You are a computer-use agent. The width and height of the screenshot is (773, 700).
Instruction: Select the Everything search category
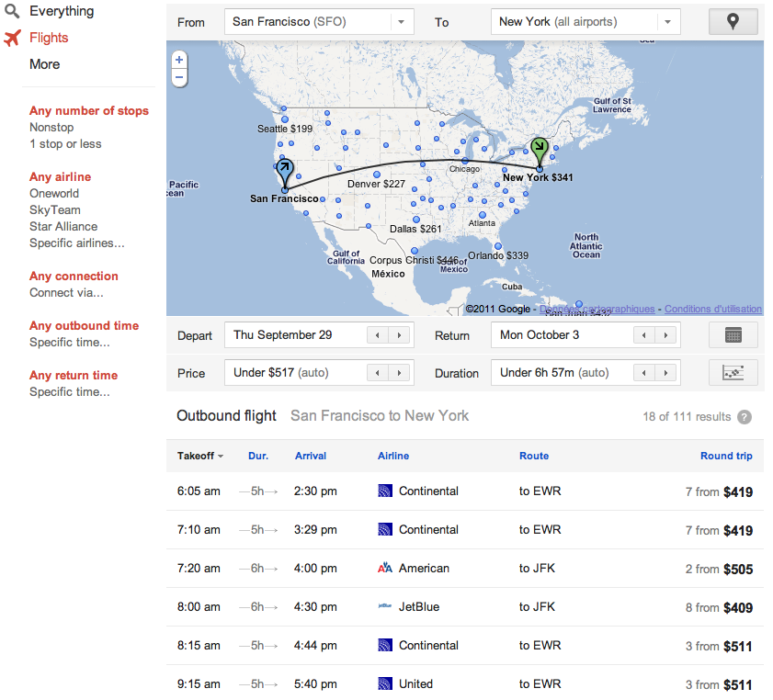(x=62, y=11)
